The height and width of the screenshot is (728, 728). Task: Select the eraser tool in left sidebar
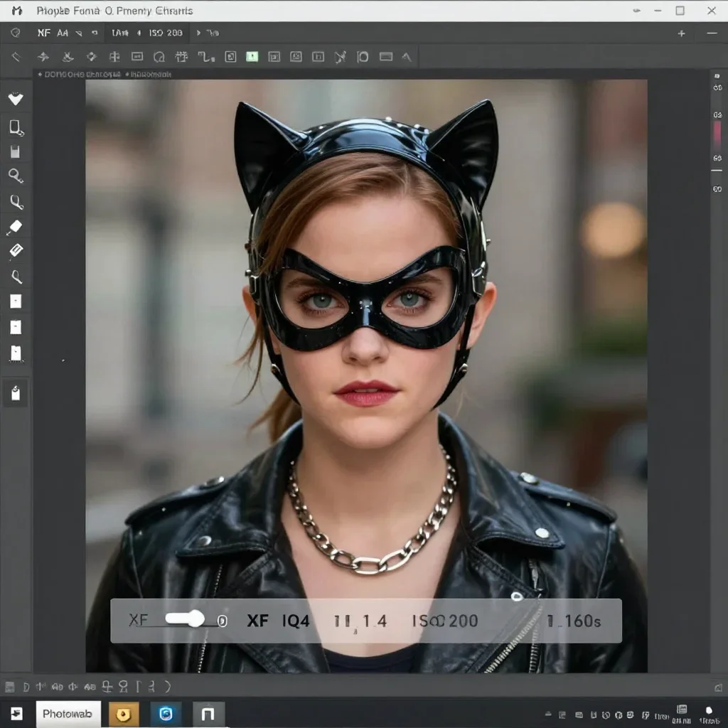(16, 227)
